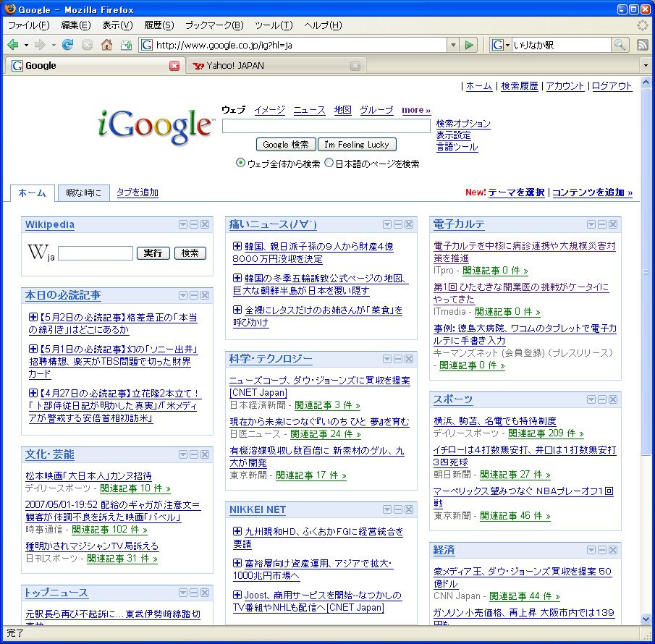The image size is (655, 644).
Task: Open the address bar history dropdown
Action: coord(453,45)
